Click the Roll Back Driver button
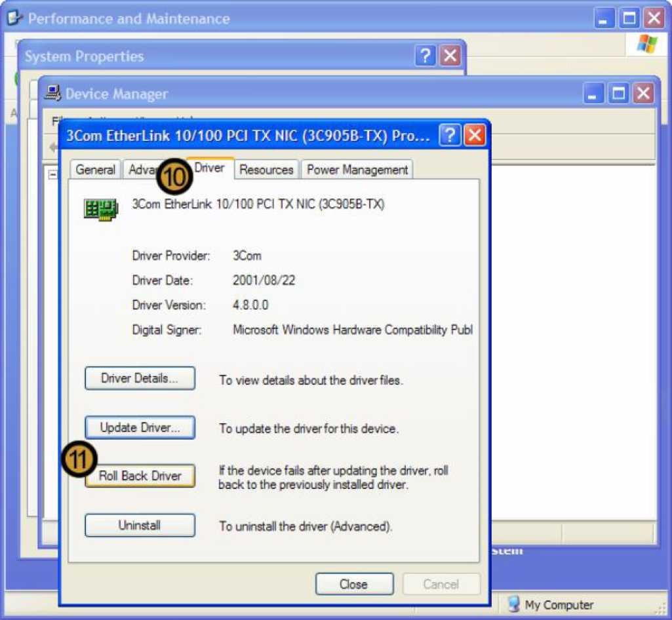This screenshot has width=672, height=620. click(x=140, y=476)
